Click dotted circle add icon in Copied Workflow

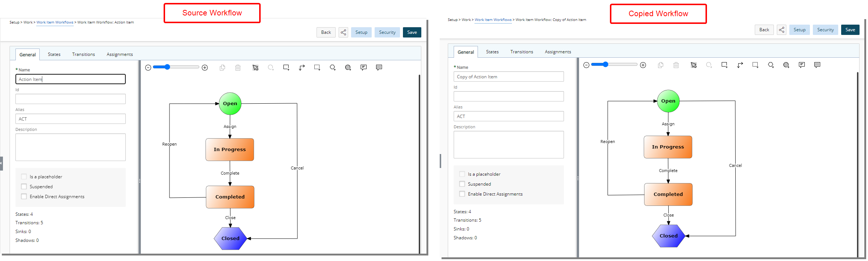pos(786,65)
